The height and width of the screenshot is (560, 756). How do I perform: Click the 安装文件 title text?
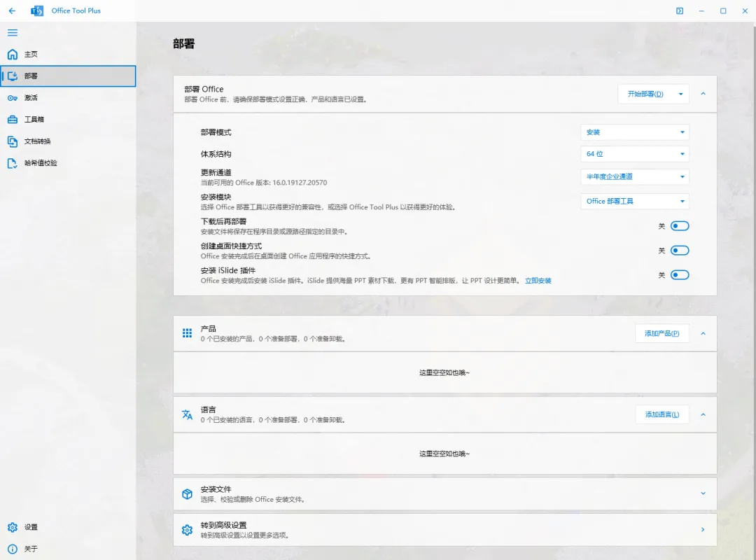coord(216,489)
